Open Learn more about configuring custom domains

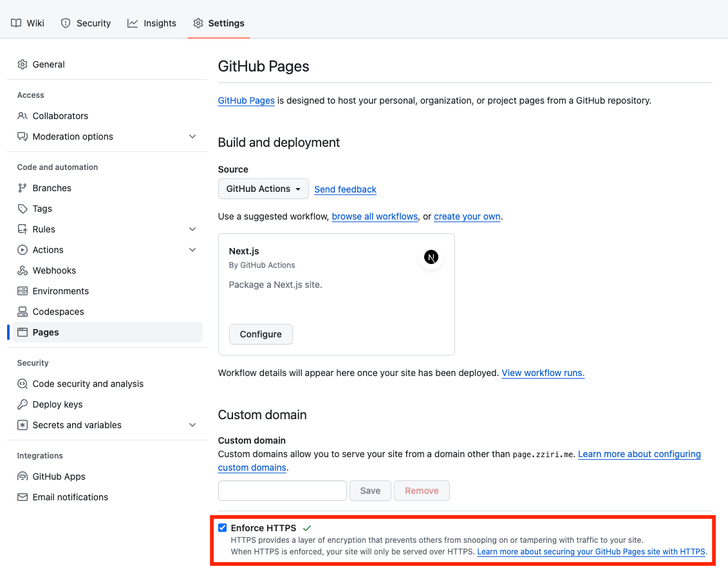[x=639, y=454]
